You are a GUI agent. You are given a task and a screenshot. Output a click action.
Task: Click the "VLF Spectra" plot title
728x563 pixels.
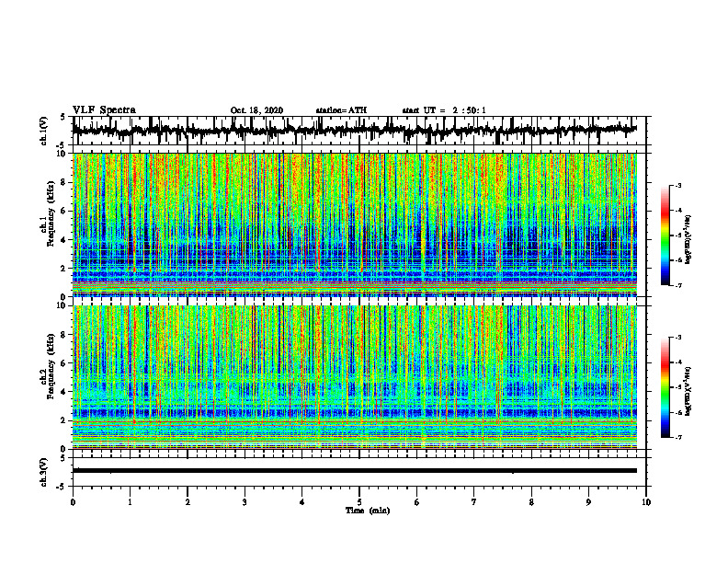pos(104,109)
